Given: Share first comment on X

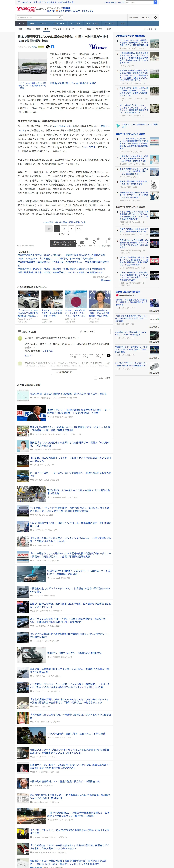Looking at the screenshot, I should [108, 355].
